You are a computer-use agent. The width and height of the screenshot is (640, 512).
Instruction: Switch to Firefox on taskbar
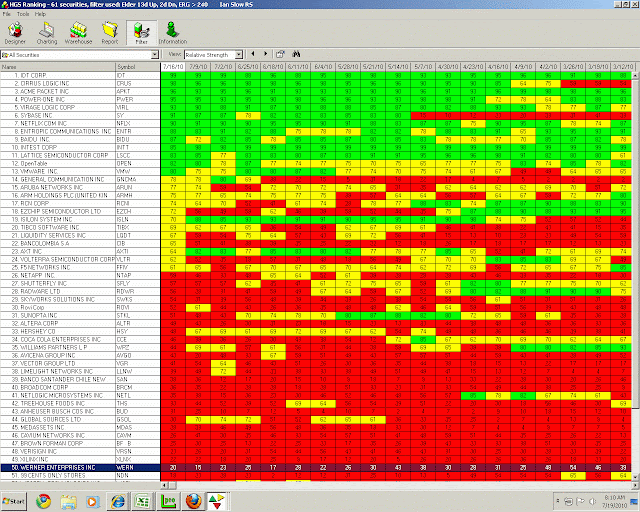(193, 501)
